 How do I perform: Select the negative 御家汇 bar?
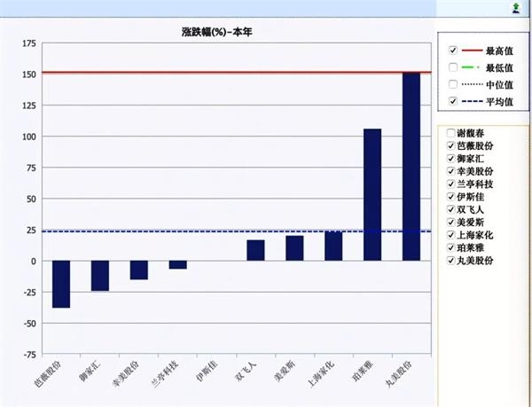100,276
